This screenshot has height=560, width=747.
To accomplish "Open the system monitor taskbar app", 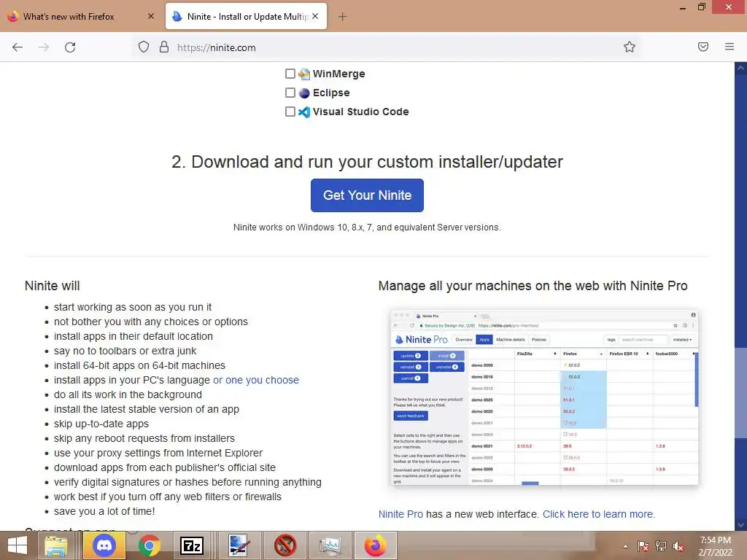I will point(330,545).
